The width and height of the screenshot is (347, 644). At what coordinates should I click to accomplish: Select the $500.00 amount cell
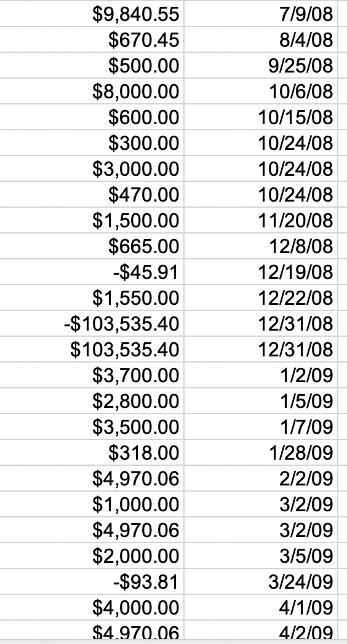pyautogui.click(x=92, y=65)
